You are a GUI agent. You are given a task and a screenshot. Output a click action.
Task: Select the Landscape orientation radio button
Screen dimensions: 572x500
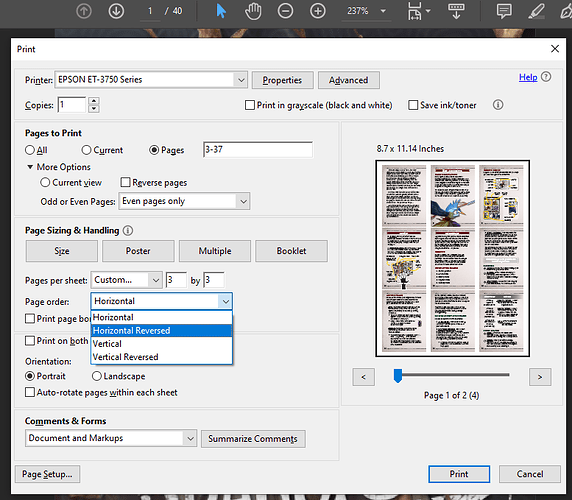96,376
